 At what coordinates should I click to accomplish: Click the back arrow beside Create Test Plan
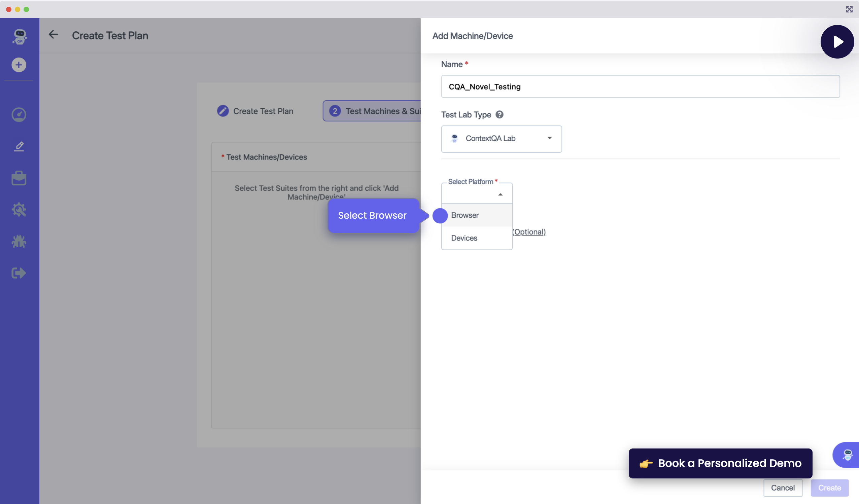pos(54,35)
